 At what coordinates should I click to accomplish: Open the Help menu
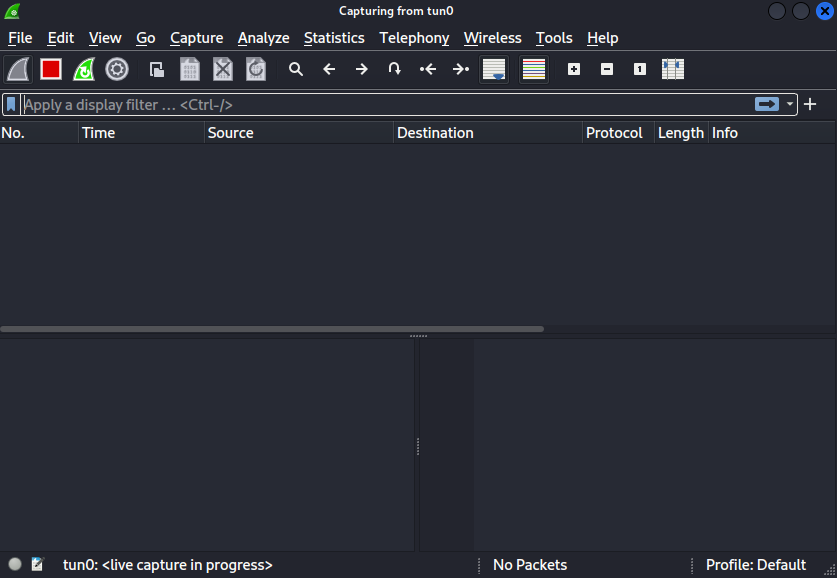coord(603,38)
